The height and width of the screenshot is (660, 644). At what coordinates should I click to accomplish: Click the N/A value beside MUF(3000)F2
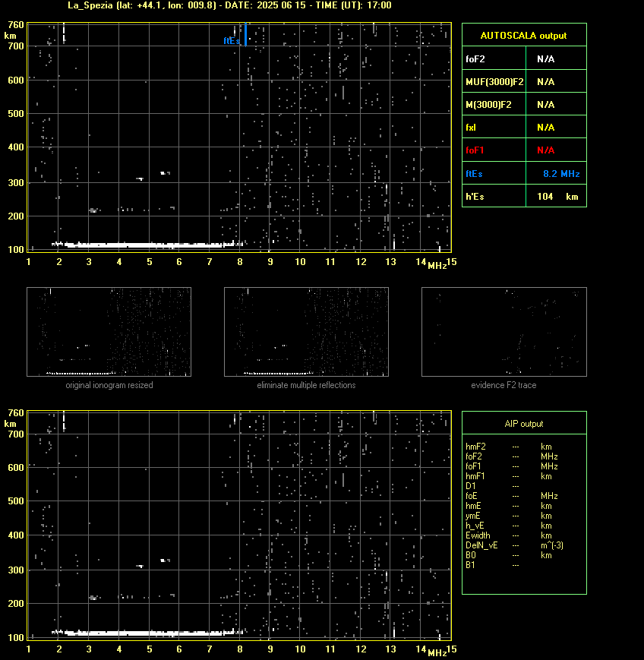pyautogui.click(x=545, y=82)
